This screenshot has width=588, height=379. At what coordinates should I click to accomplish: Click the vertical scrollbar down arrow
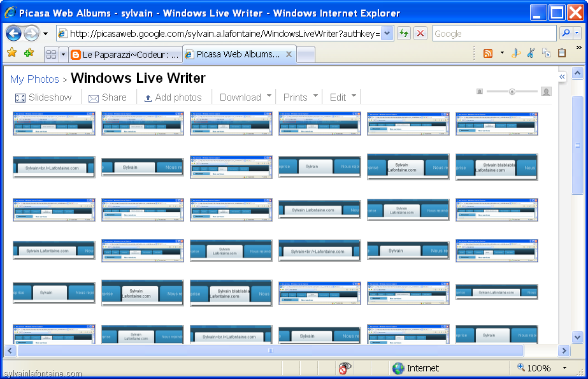tap(578, 337)
